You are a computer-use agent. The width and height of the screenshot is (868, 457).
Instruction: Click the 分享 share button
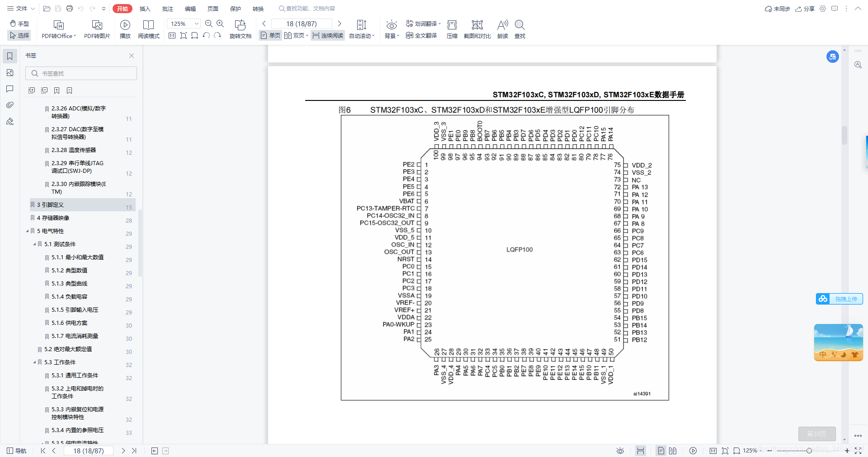tap(805, 9)
